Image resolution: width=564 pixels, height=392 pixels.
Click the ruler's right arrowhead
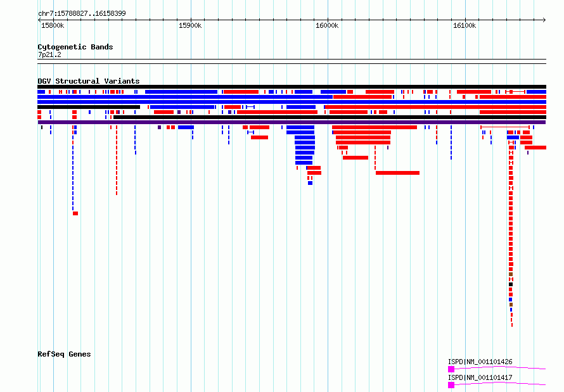point(544,20)
